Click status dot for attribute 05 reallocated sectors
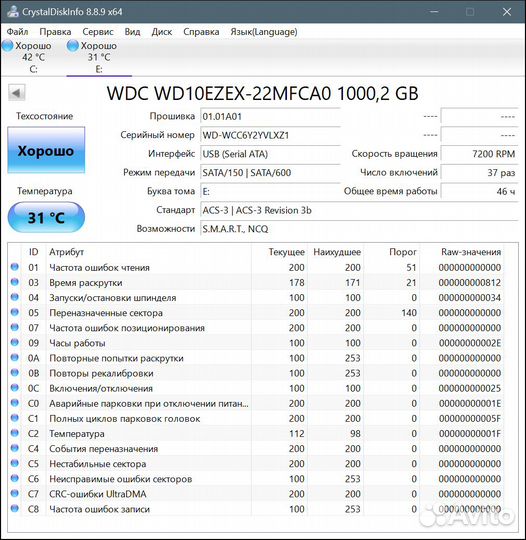The height and width of the screenshot is (540, 526). tap(15, 312)
